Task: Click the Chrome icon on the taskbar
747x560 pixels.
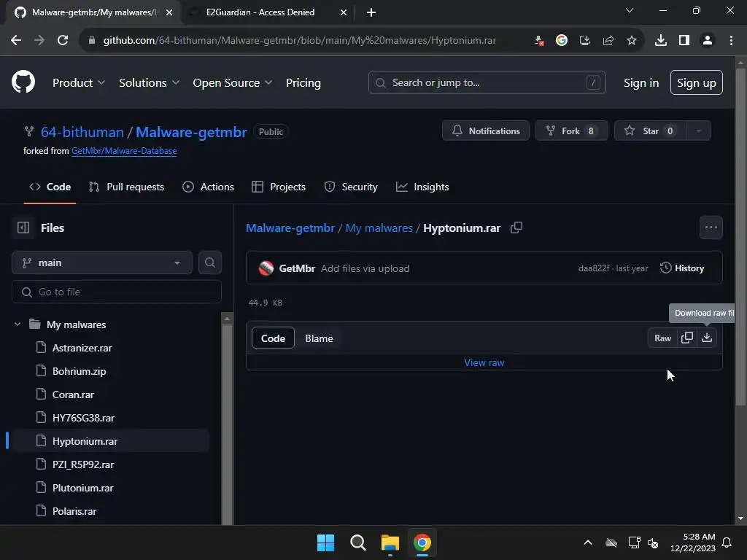Action: pos(422,542)
